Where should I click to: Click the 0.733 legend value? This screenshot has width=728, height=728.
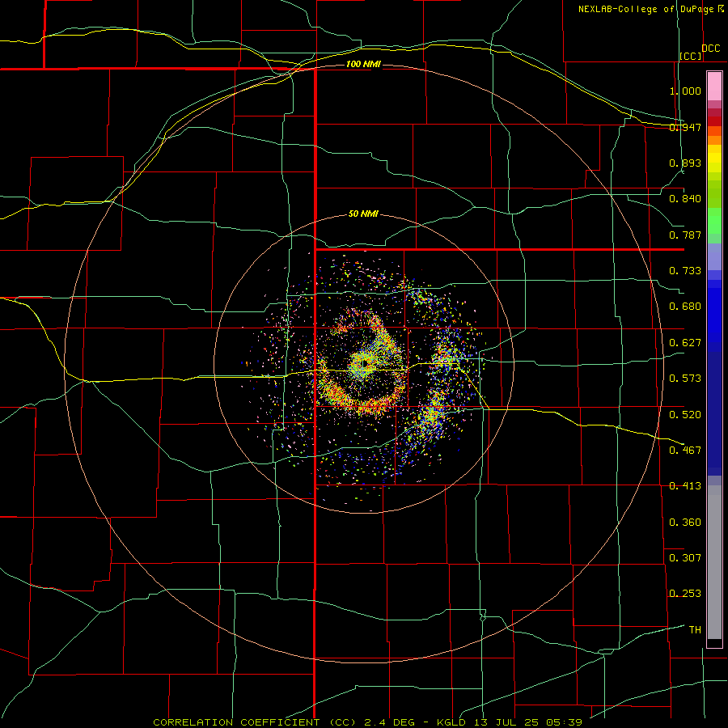(685, 271)
